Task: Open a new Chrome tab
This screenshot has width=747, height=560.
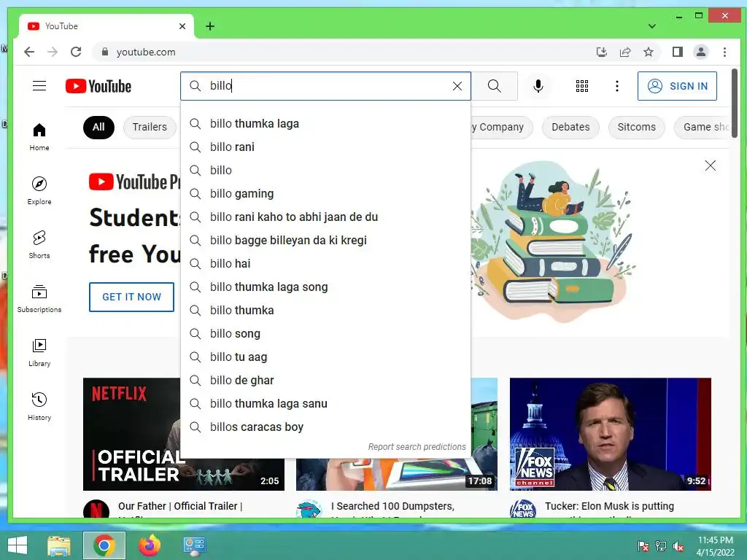Action: pyautogui.click(x=210, y=26)
